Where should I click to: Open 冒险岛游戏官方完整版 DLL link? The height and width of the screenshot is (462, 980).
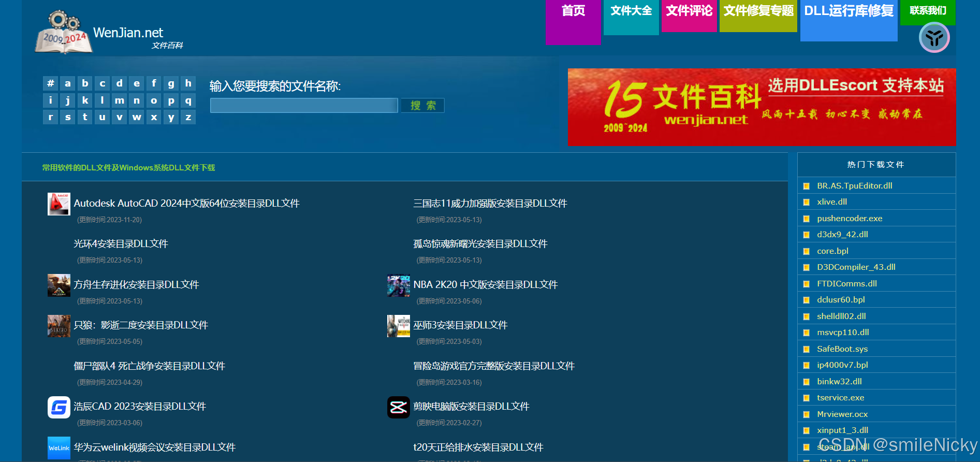click(x=494, y=366)
